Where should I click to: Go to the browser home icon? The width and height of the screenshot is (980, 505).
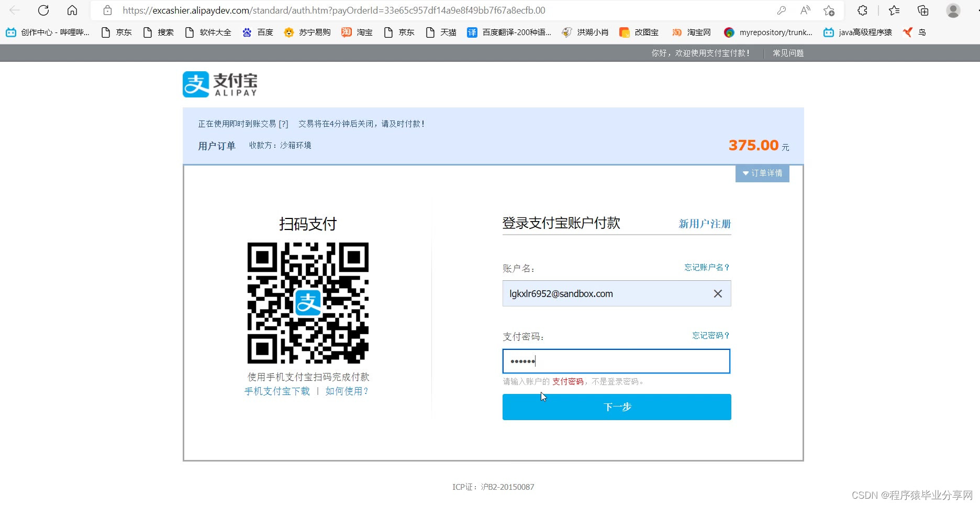point(72,10)
